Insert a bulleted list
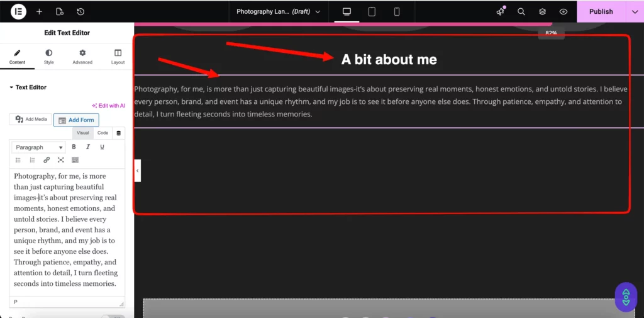644x318 pixels. (18, 160)
